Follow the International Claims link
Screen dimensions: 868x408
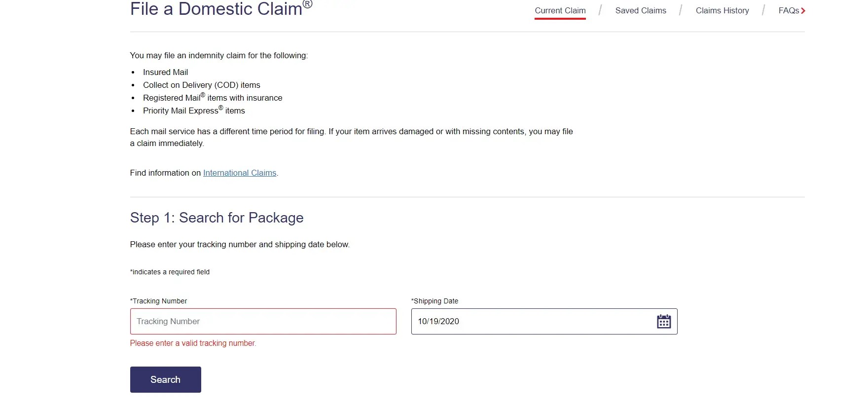pos(239,173)
